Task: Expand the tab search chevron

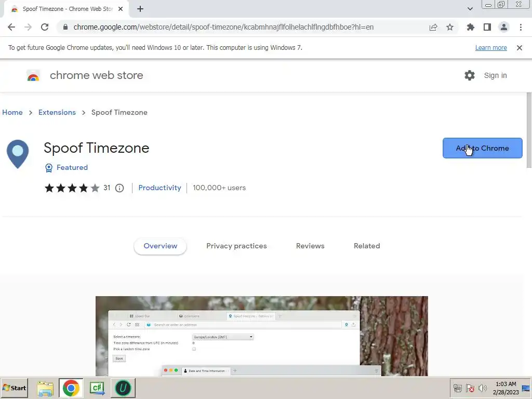Action: point(470,9)
